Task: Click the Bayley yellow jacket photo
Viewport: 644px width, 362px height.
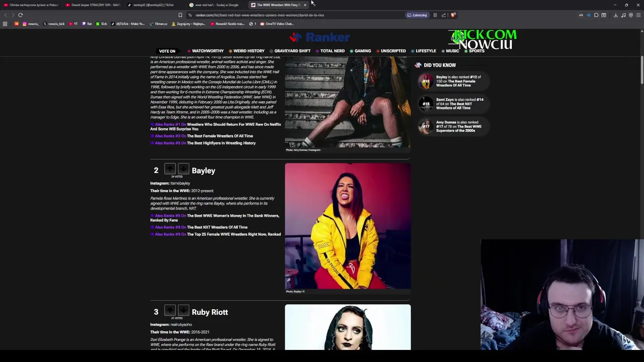Action: (x=348, y=226)
